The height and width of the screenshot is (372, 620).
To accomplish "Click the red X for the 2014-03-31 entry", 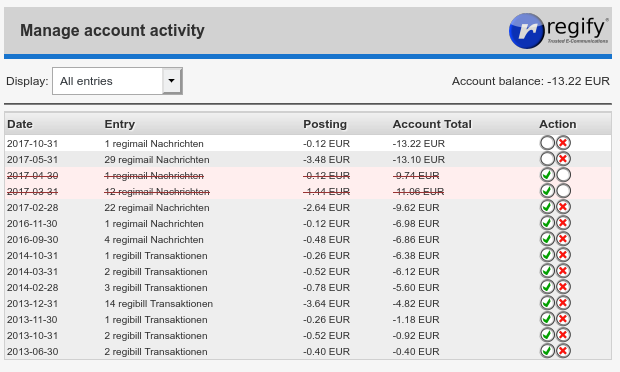I will point(563,271).
